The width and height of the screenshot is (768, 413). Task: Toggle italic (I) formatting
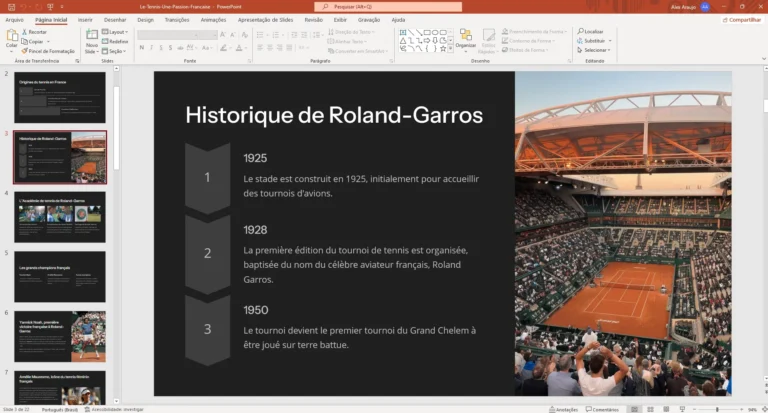point(151,48)
